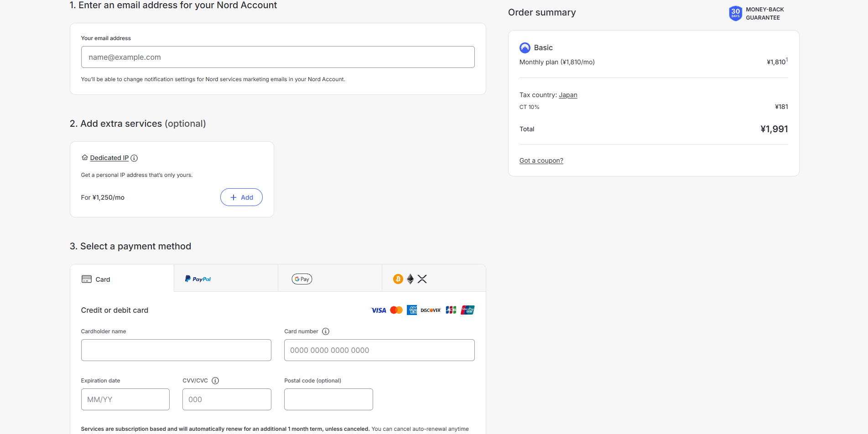Focus the CVV/CVC field
This screenshot has height=434, width=868.
point(227,399)
